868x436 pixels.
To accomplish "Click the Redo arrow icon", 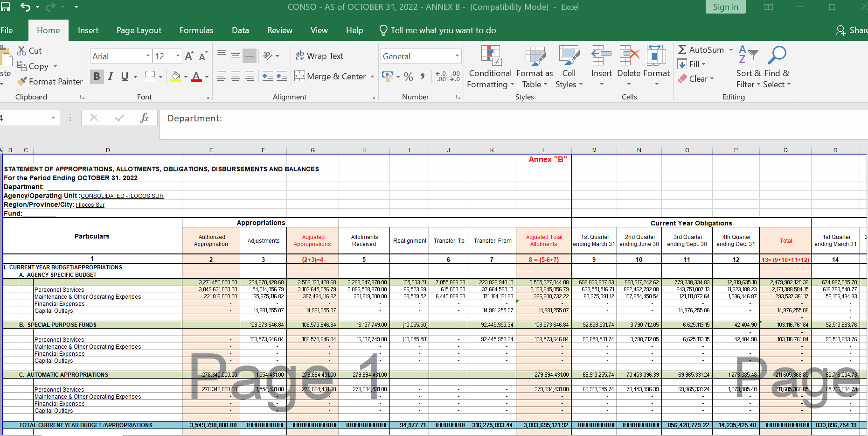I will (x=50, y=7).
